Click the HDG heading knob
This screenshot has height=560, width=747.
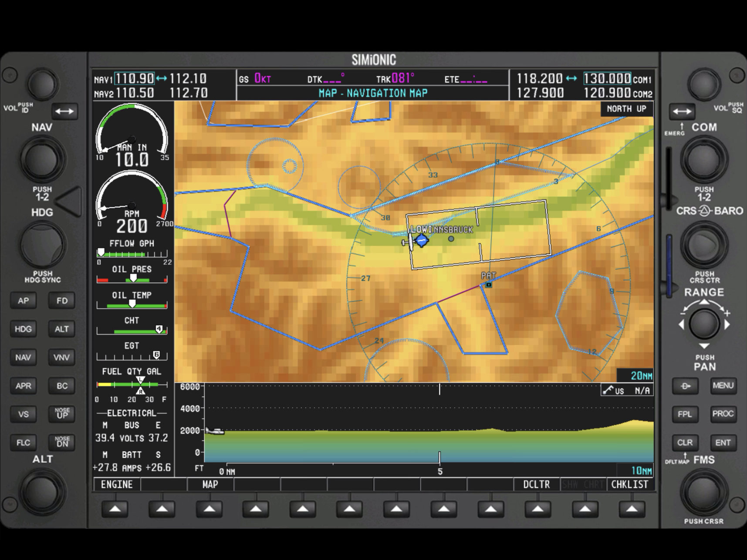coord(42,245)
